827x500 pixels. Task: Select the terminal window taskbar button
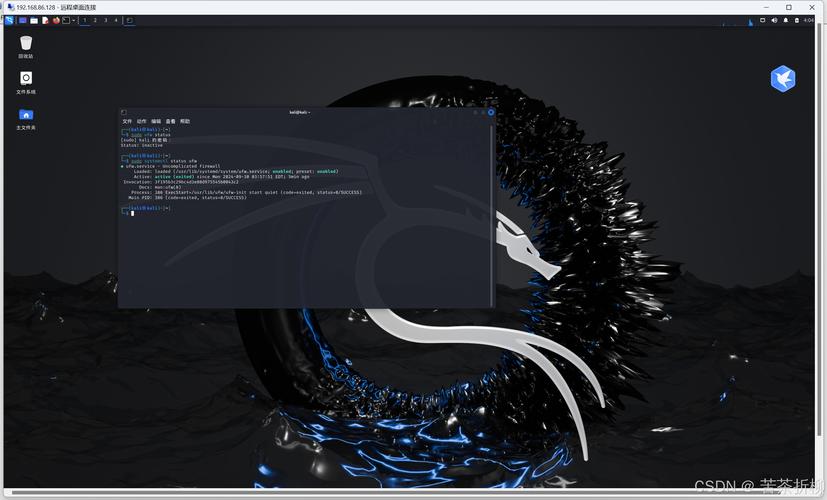pos(129,20)
